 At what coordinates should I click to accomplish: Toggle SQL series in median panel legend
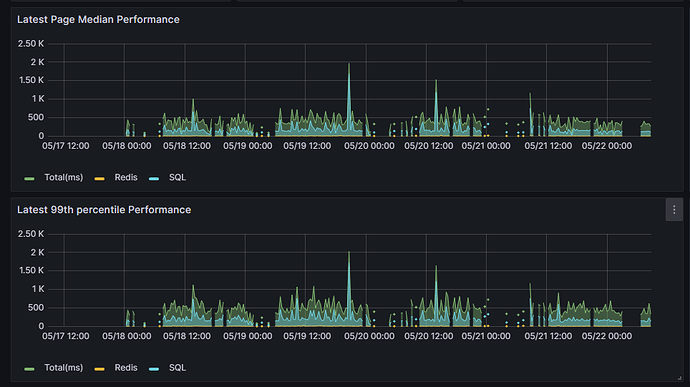177,177
